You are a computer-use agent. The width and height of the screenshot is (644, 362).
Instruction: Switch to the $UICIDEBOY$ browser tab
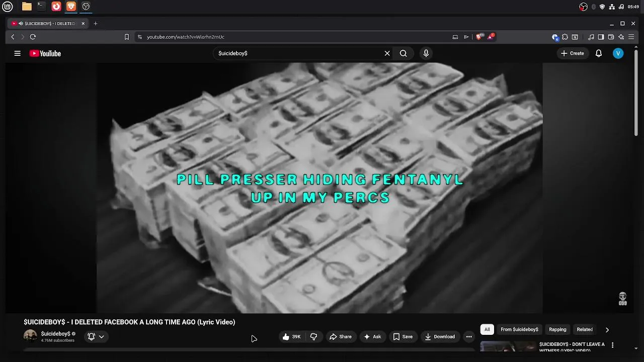click(48, 23)
